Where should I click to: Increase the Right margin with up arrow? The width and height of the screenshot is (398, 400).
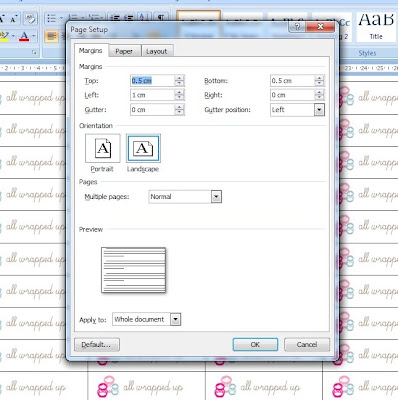tap(319, 92)
